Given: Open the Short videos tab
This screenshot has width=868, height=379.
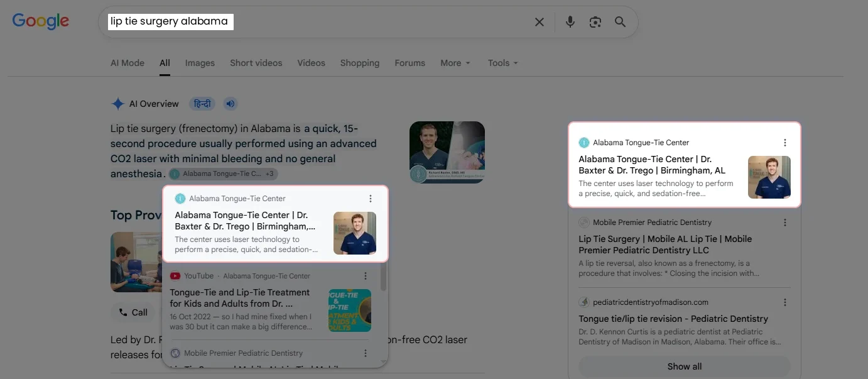Looking at the screenshot, I should 256,63.
